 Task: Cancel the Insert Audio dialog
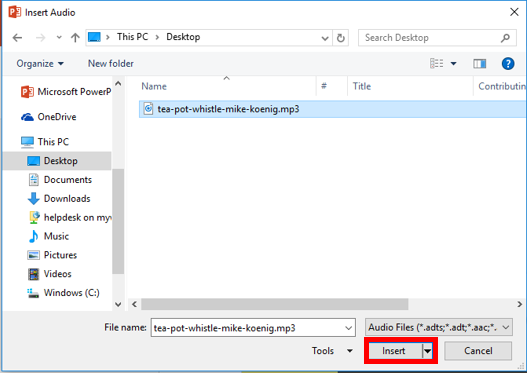(x=478, y=351)
